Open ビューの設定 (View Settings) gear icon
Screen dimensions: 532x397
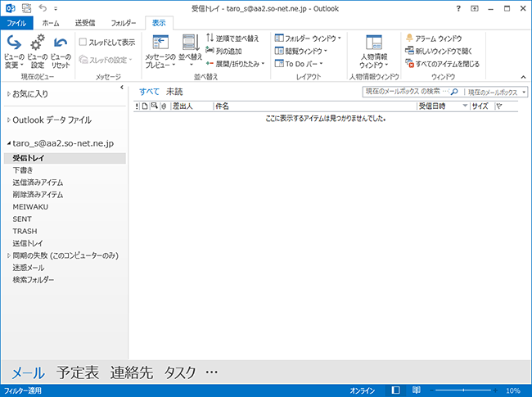(38, 44)
